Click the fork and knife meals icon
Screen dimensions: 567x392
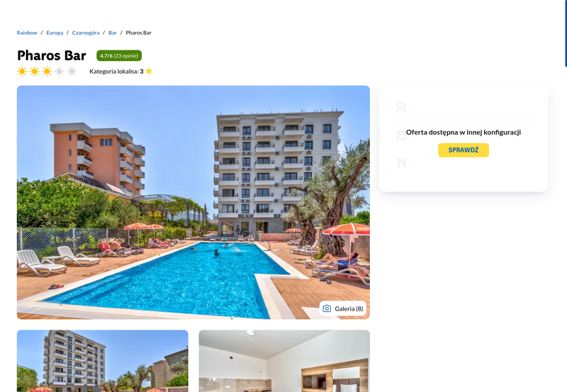(401, 164)
